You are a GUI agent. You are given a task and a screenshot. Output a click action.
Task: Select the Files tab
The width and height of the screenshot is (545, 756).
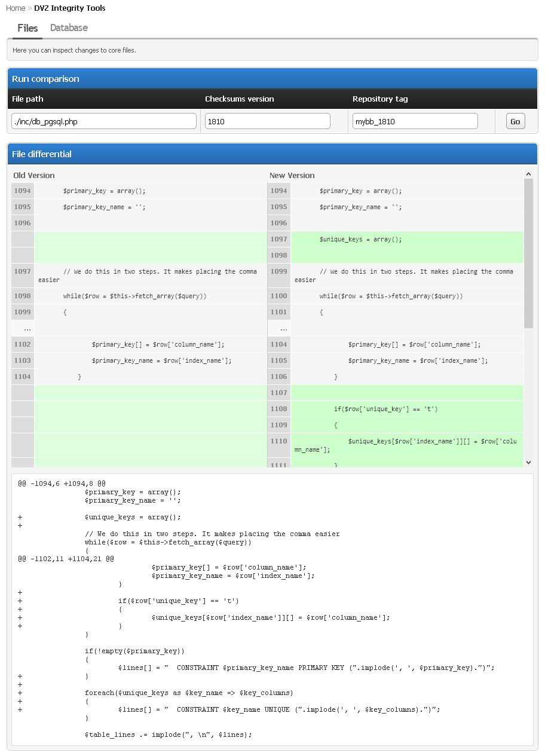point(27,28)
